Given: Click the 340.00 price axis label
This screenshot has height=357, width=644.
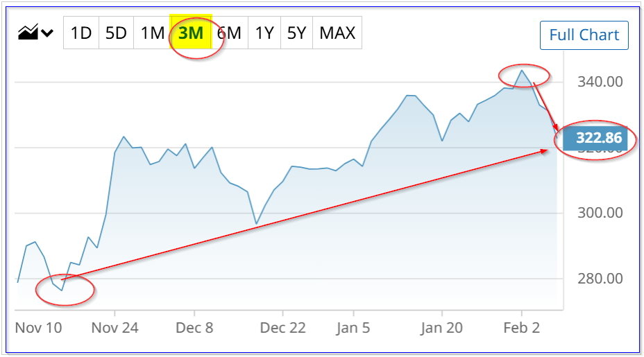Looking at the screenshot, I should (600, 82).
